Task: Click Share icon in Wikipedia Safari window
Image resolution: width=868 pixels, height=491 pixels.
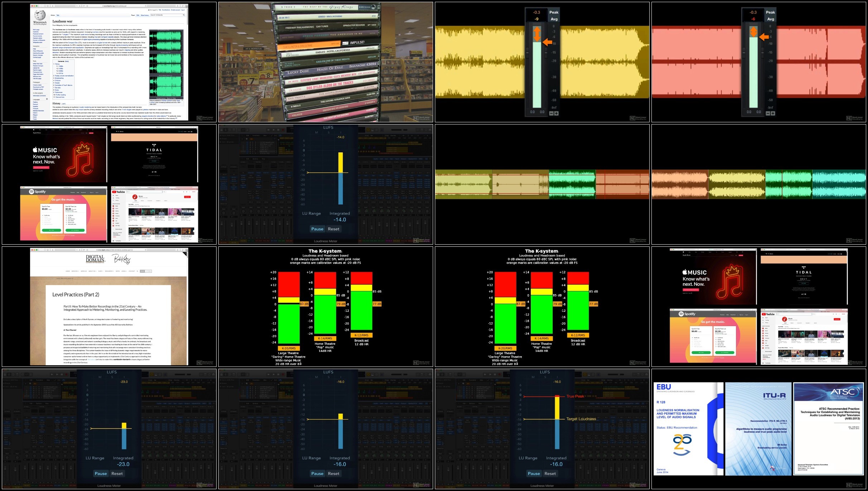Action: (x=178, y=6)
